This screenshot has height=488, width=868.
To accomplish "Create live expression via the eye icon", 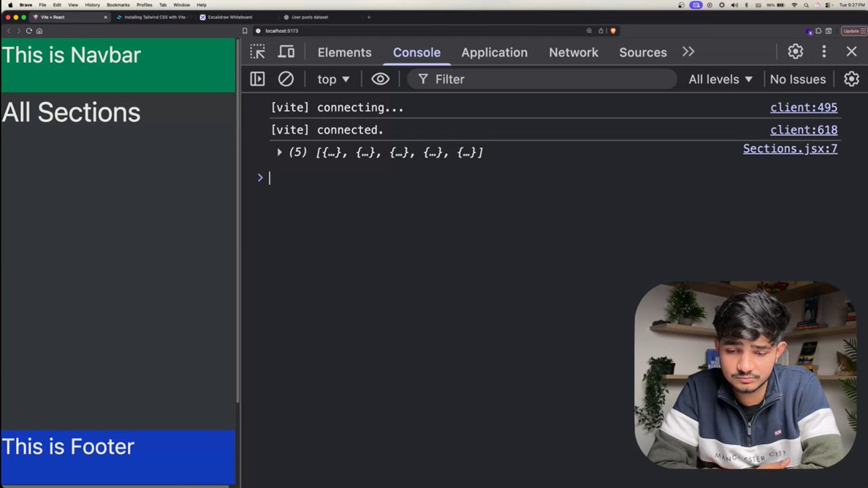I will click(380, 79).
